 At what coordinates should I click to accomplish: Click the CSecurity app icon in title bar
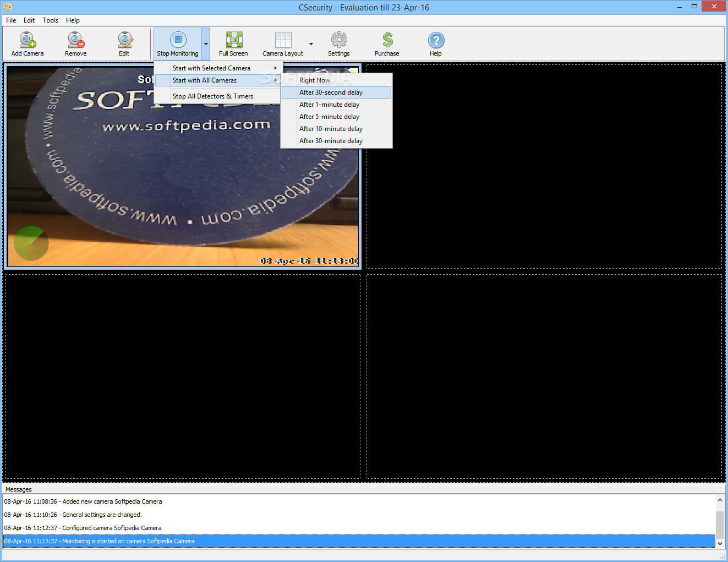[x=8, y=7]
